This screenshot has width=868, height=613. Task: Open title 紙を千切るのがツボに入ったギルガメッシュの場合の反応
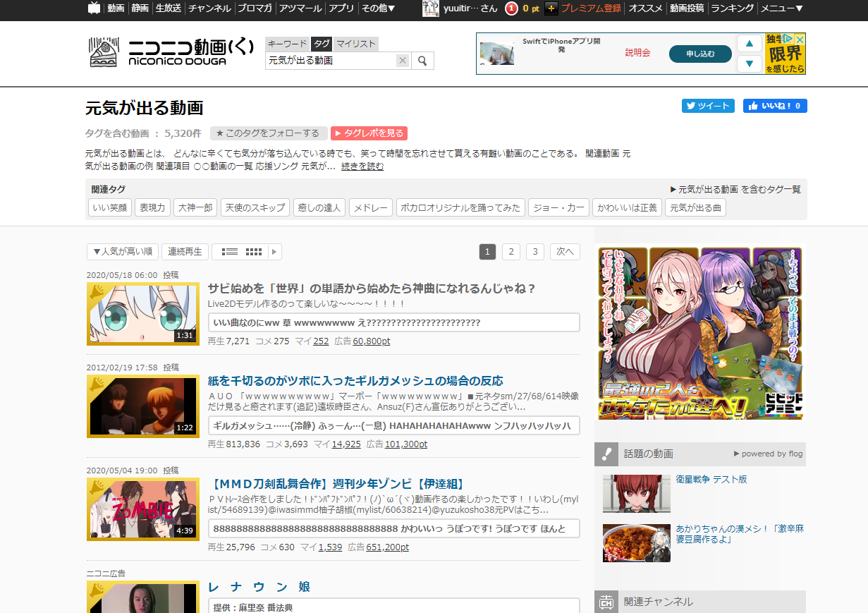click(x=355, y=381)
